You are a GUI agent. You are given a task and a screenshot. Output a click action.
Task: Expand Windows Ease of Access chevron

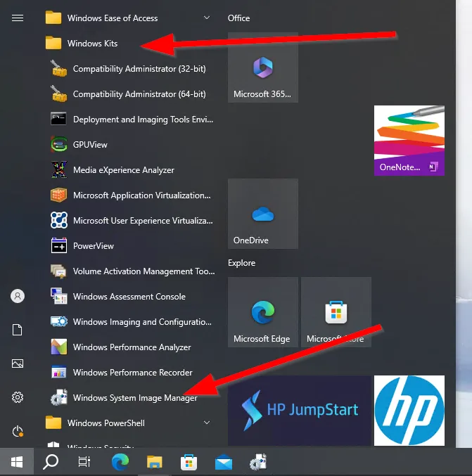207,18
